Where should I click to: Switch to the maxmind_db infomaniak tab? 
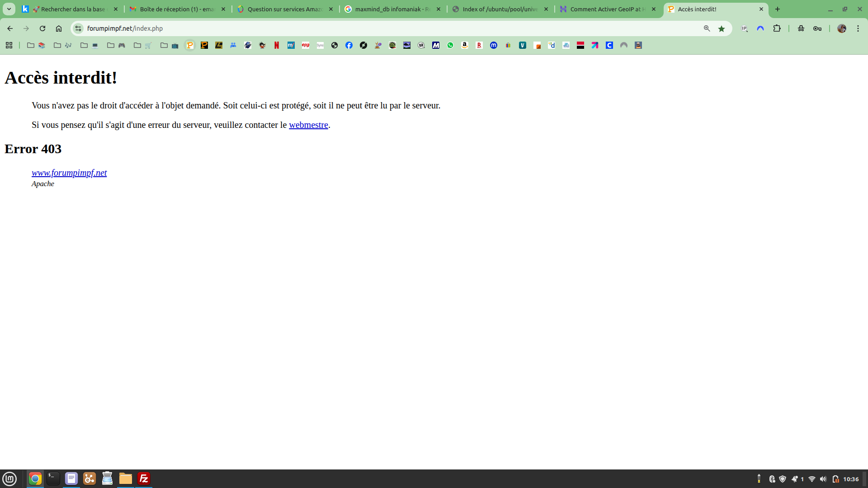tap(392, 9)
